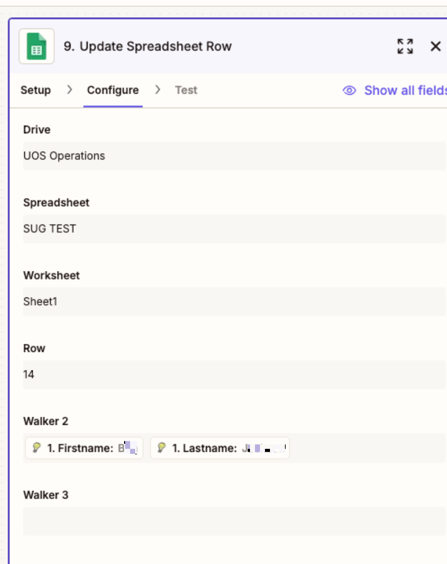The height and width of the screenshot is (564, 447).
Task: Expand the step panel to full screen
Action: 405,46
